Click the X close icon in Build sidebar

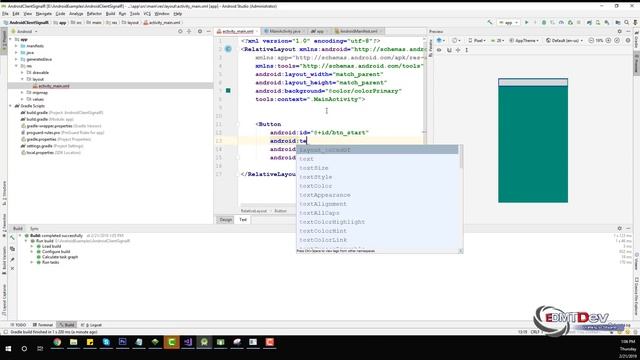[12, 269]
